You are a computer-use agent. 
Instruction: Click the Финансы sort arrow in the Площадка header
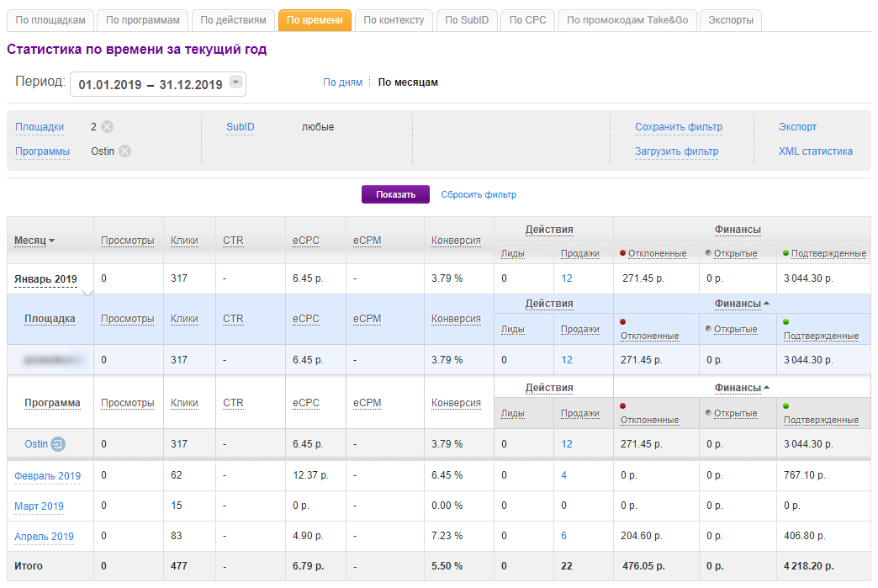pos(766,304)
